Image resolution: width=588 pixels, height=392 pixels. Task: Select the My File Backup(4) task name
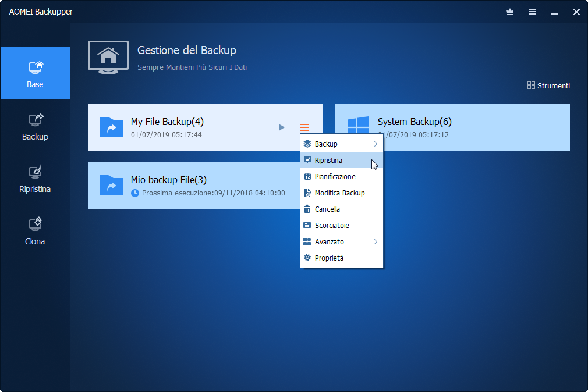pos(167,122)
